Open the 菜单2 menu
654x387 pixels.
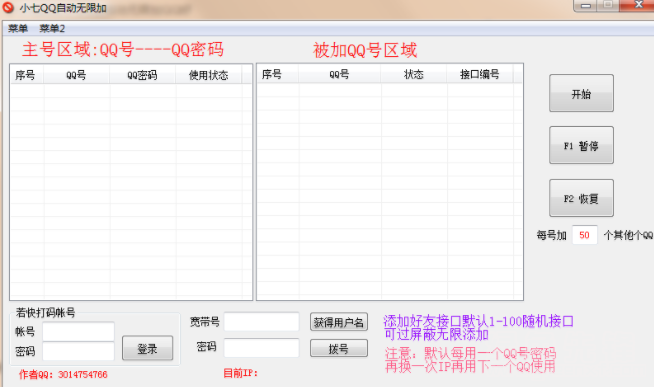pos(52,28)
